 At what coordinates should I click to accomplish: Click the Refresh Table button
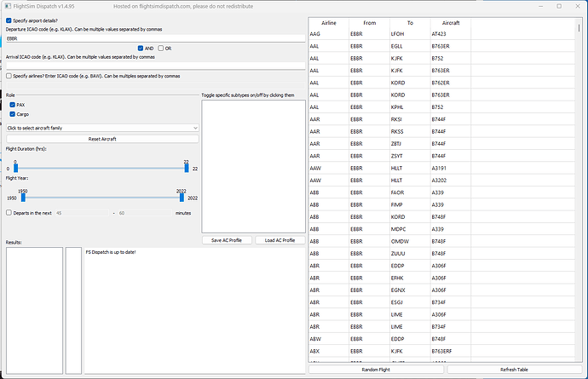click(x=514, y=370)
